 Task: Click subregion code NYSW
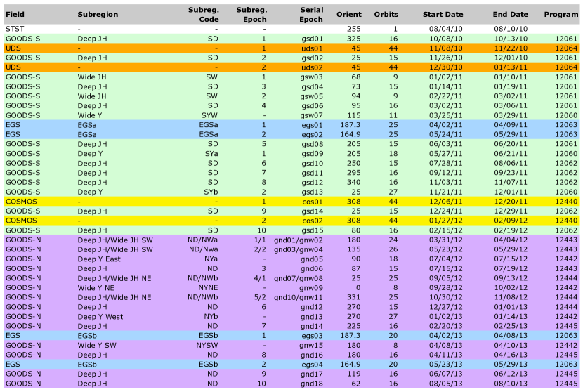(207, 346)
